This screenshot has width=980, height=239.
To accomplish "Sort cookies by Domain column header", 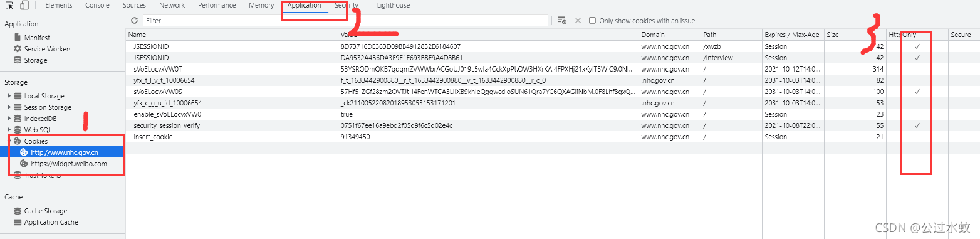I will tap(670, 35).
